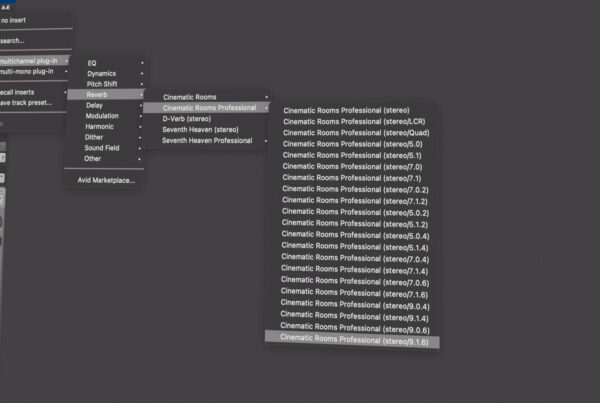600x403 pixels.
Task: Select Cinematic Rooms Professional (stereo/7.1.6)
Action: coord(354,293)
